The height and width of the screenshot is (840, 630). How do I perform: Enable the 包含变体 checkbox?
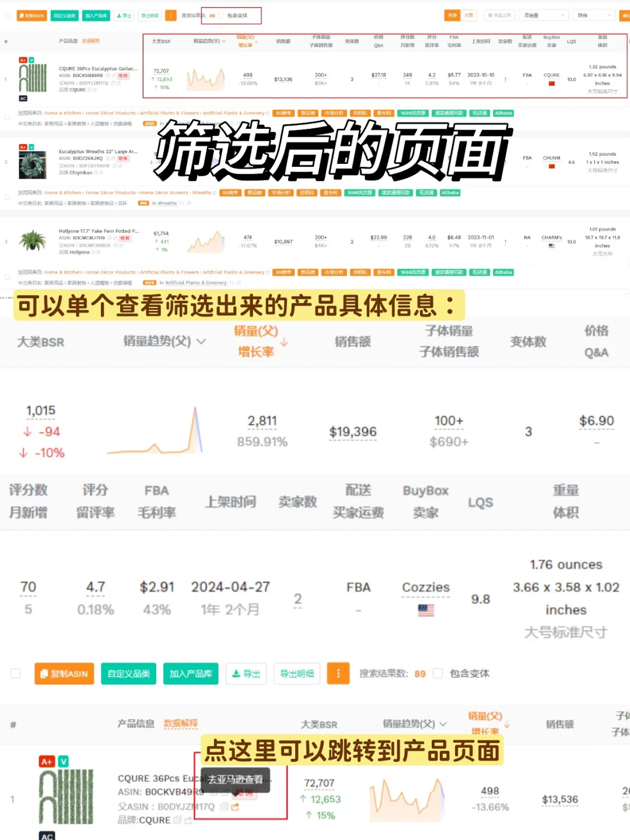222,16
